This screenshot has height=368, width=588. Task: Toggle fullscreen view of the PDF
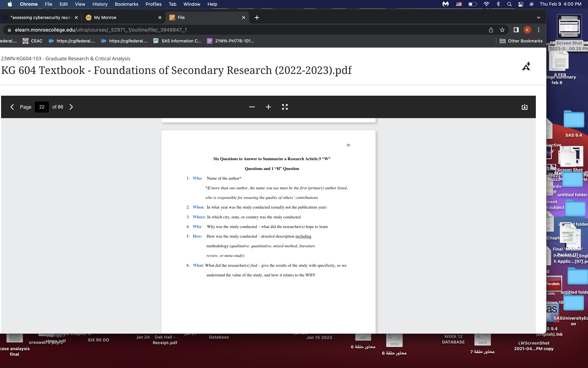pos(285,107)
